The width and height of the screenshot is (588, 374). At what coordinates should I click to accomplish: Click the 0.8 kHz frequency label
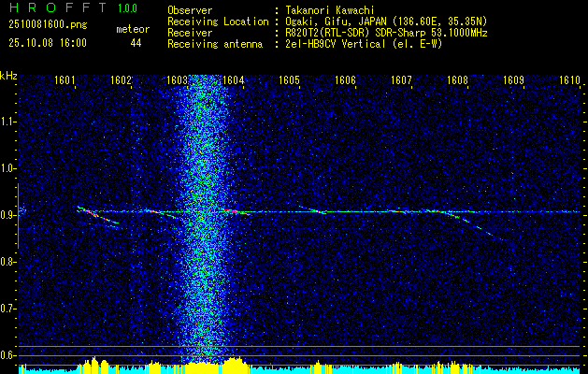(7, 262)
